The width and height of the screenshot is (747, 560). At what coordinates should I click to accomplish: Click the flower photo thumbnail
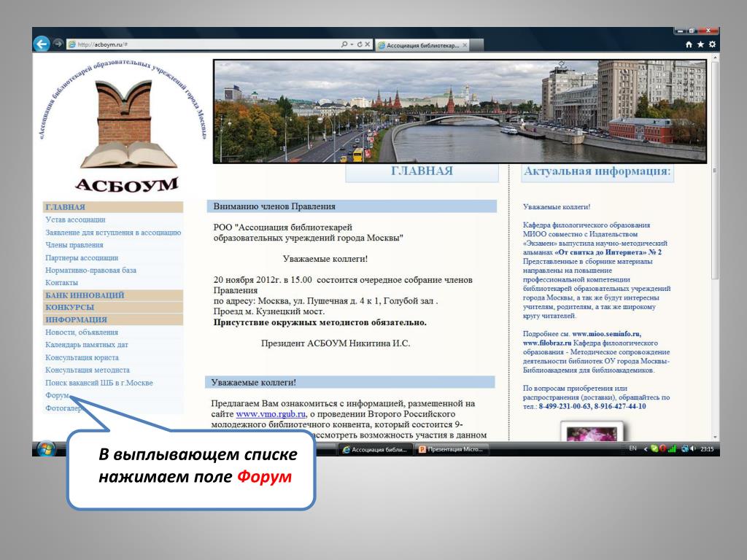pos(592,432)
